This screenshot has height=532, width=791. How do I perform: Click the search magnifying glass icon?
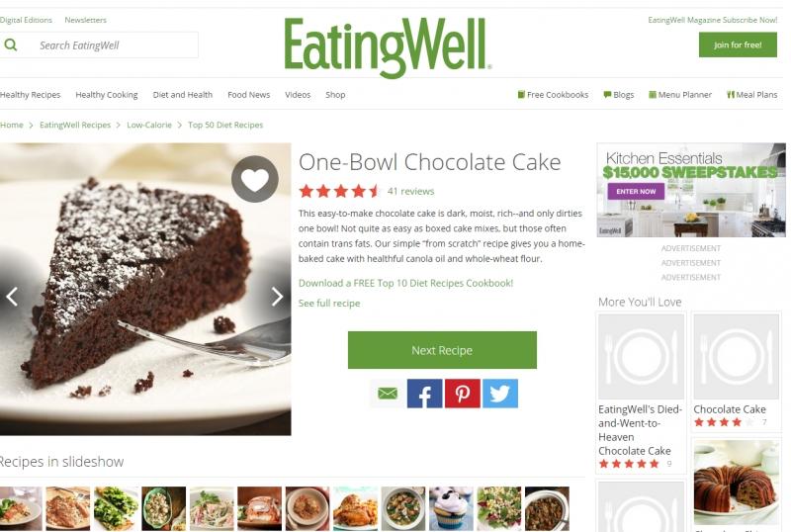[11, 44]
